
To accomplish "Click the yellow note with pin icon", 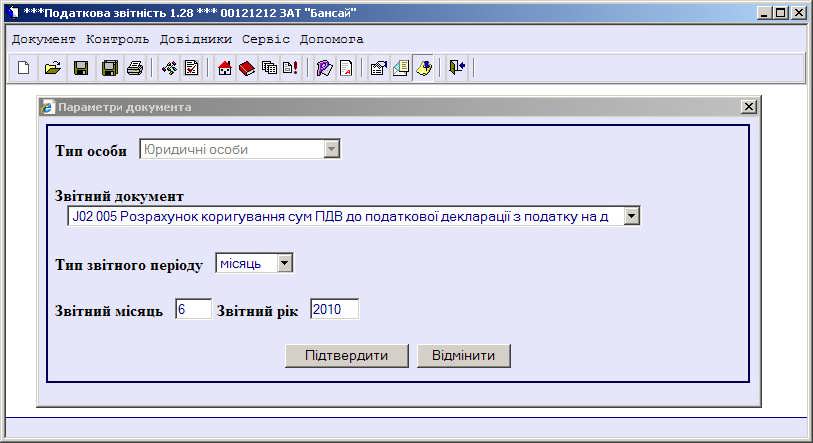I will [x=424, y=68].
